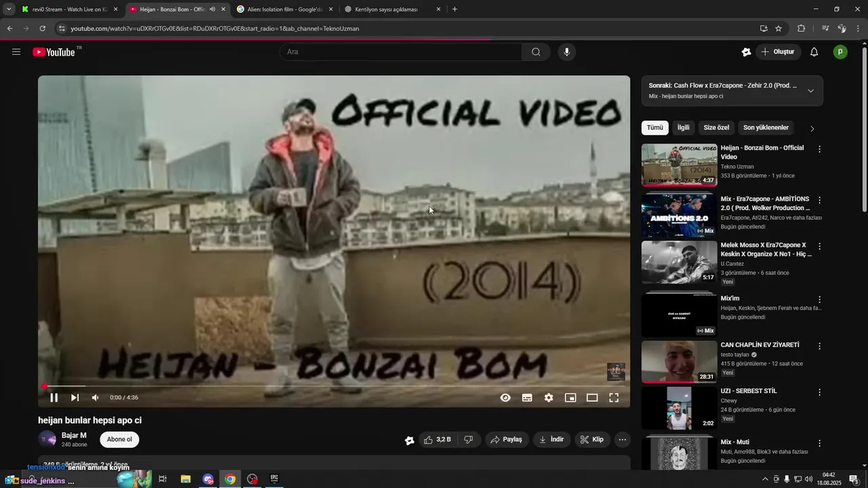Seek on the video progress bar
868x488 pixels.
coord(334,386)
